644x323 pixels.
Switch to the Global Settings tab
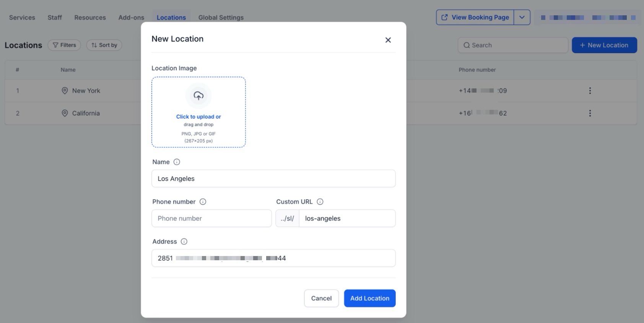tap(221, 18)
